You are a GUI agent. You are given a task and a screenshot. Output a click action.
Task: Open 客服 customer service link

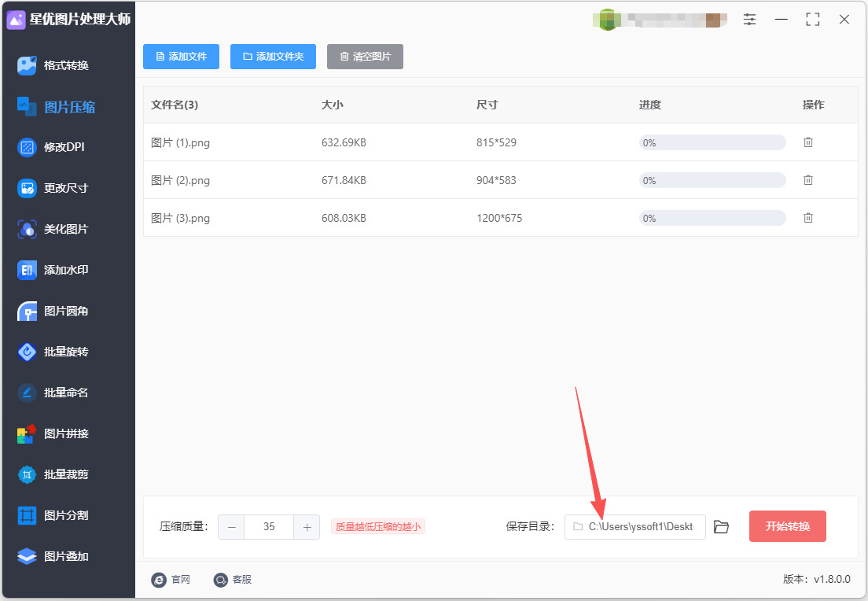click(x=233, y=580)
